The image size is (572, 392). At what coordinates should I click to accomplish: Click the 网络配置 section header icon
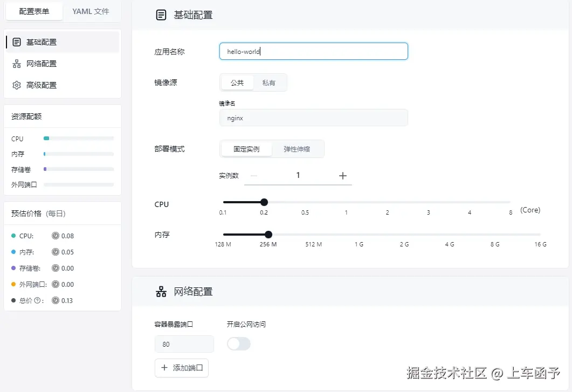click(x=161, y=291)
